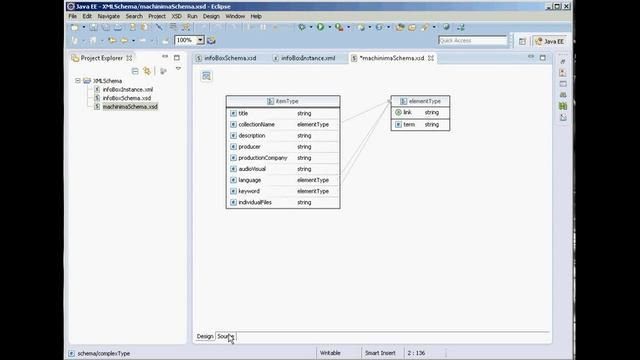Switch to infoBoxSchema.xsd editor tab
Image resolution: width=640 pixels, height=360 pixels.
pyautogui.click(x=226, y=58)
